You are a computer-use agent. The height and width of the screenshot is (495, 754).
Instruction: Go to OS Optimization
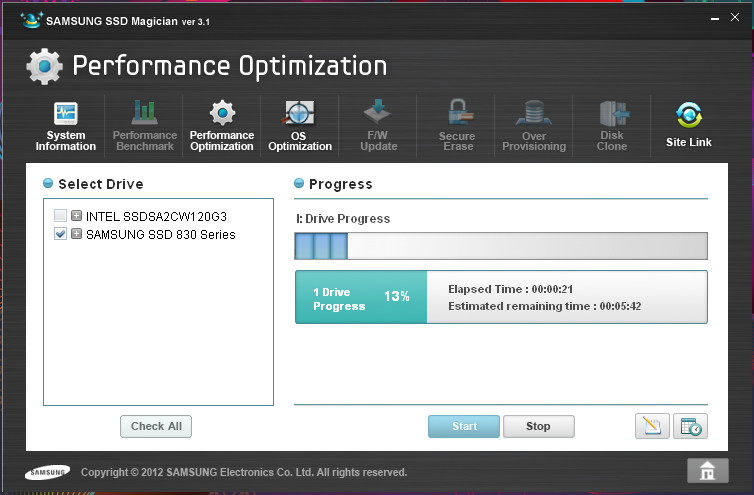[299, 125]
